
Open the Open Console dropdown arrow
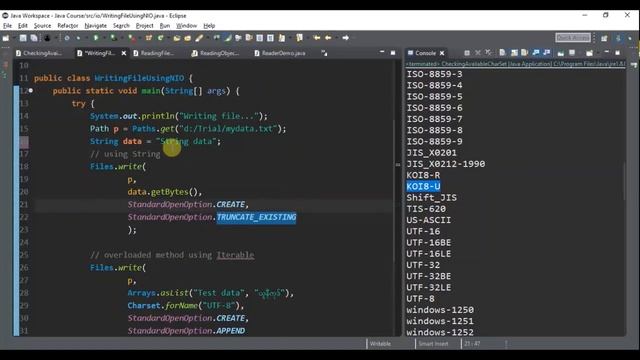(597, 53)
